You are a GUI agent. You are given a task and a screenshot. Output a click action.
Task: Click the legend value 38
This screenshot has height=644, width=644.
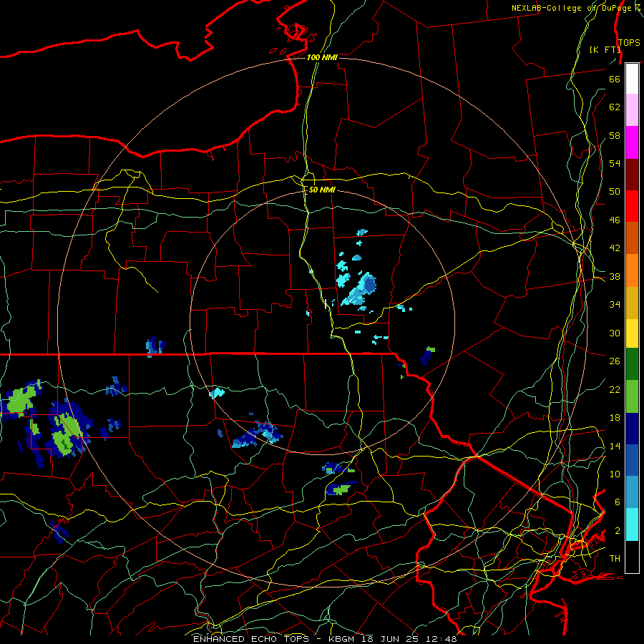(x=615, y=276)
